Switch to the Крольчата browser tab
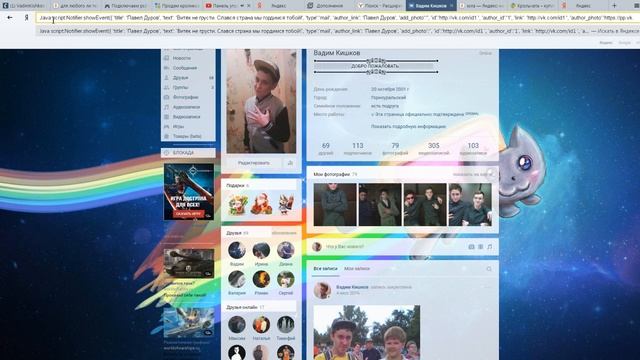The height and width of the screenshot is (360, 640). (532, 6)
